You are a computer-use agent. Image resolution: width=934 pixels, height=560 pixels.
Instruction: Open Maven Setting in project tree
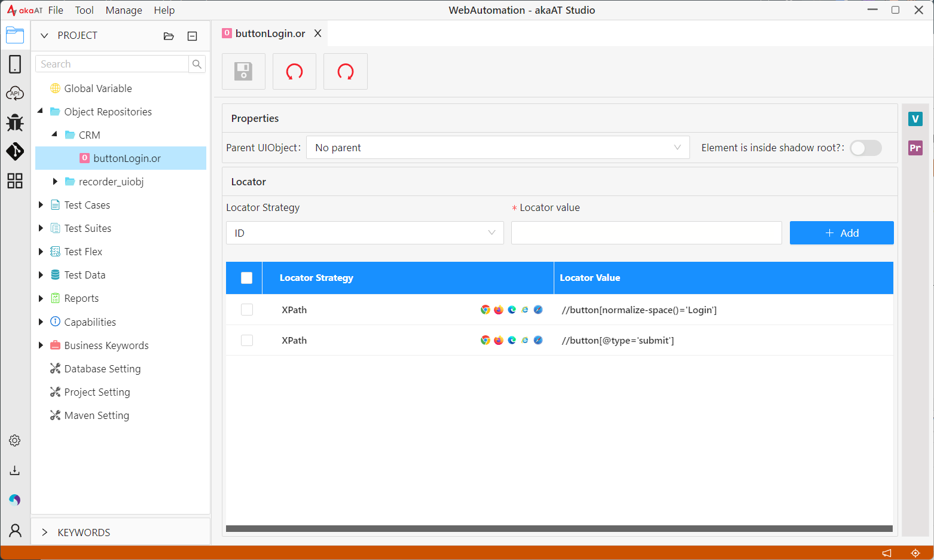(96, 415)
